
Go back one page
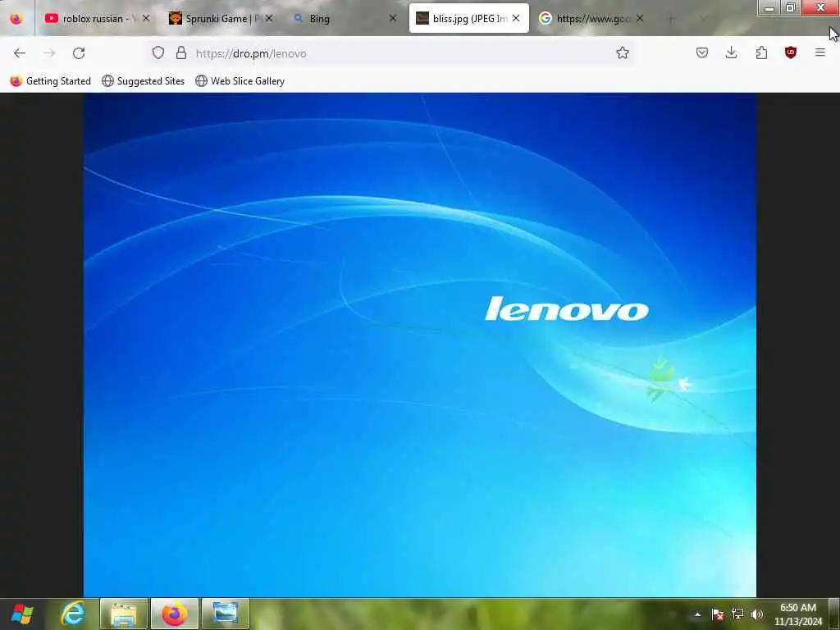tap(20, 53)
